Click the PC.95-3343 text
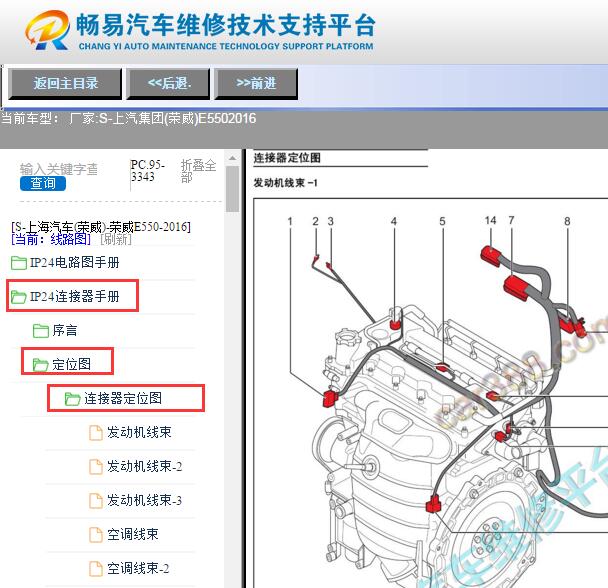608x588 pixels. point(147,171)
